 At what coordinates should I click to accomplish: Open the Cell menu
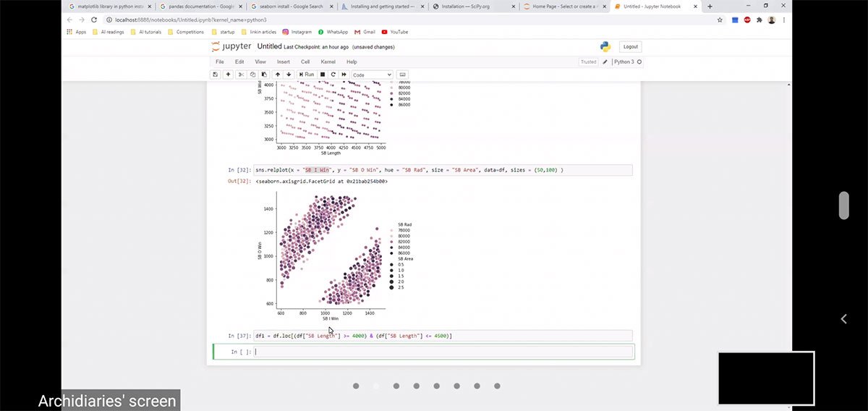click(305, 62)
